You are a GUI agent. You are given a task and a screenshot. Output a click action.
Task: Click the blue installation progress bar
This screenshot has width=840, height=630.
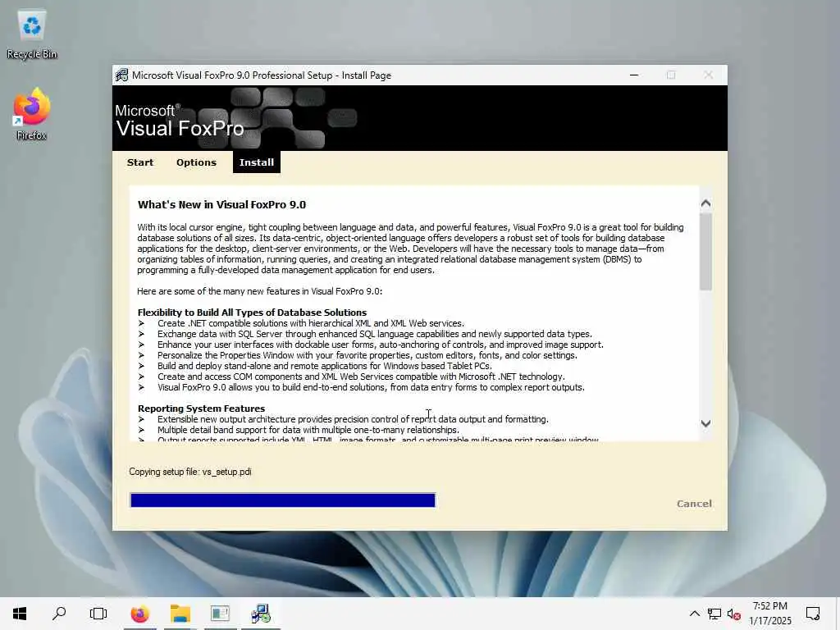point(283,500)
